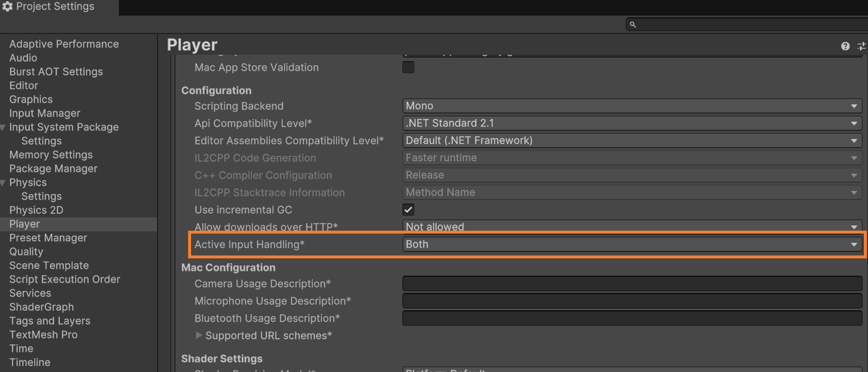Open the Active Input Handling dropdown
The height and width of the screenshot is (372, 868).
point(631,244)
